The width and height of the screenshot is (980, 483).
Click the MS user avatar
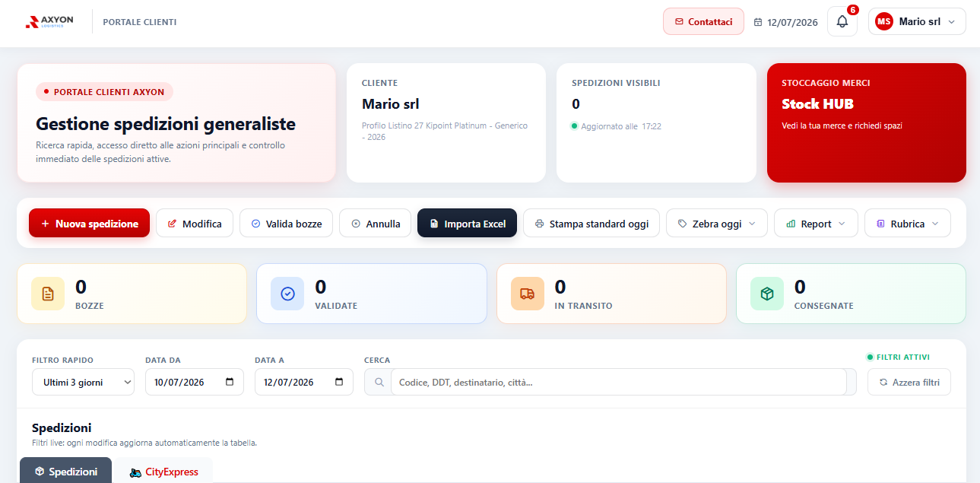point(884,22)
